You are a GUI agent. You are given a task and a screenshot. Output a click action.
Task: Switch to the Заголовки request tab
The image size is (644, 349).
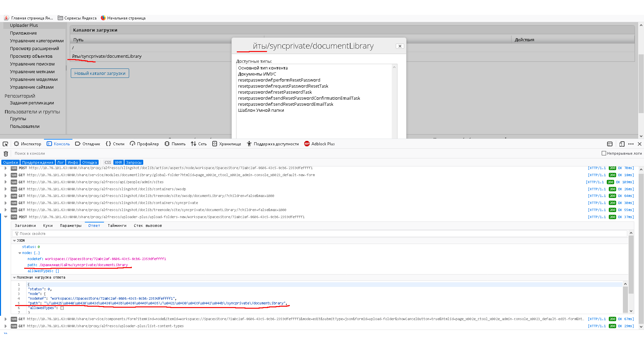pos(25,226)
